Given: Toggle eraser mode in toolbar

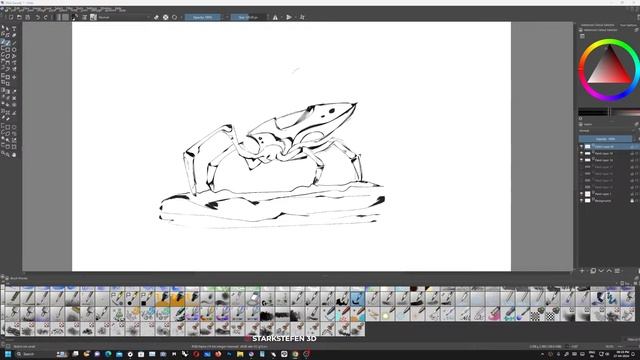Looking at the screenshot, I should [x=156, y=17].
